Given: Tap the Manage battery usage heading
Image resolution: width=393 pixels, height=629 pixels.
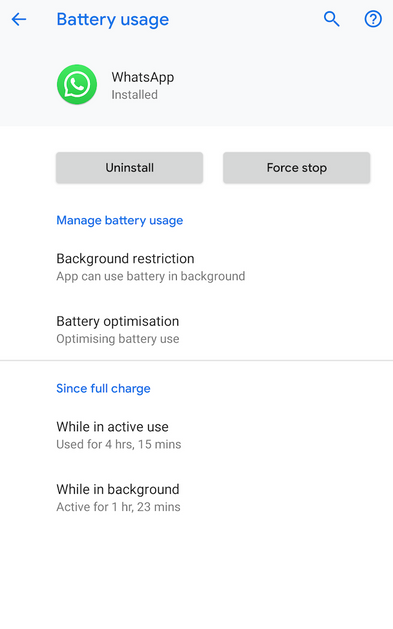Looking at the screenshot, I should (120, 220).
